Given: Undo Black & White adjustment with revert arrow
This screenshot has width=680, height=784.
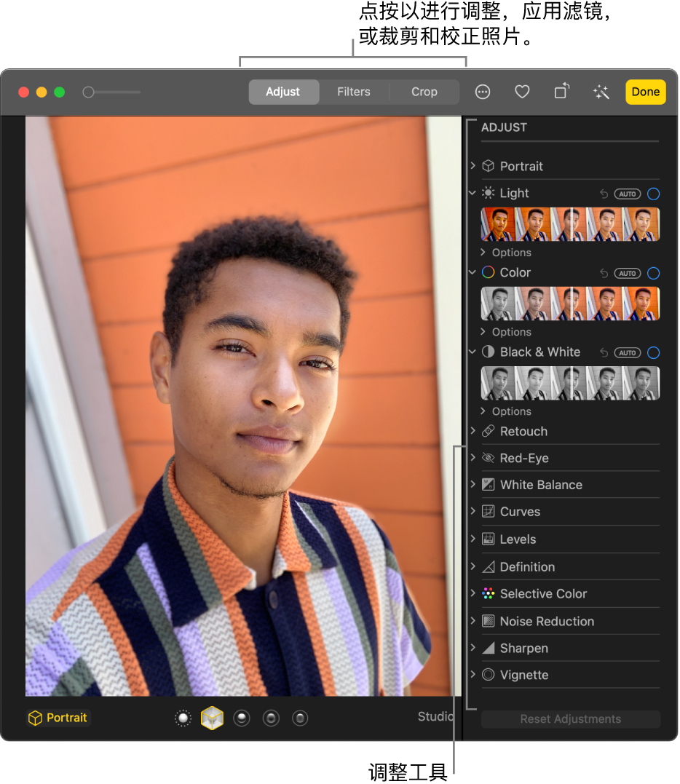Looking at the screenshot, I should [604, 353].
